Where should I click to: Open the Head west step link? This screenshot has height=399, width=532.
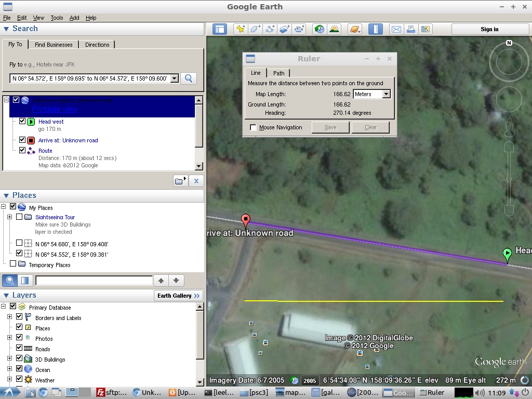pyautogui.click(x=51, y=122)
